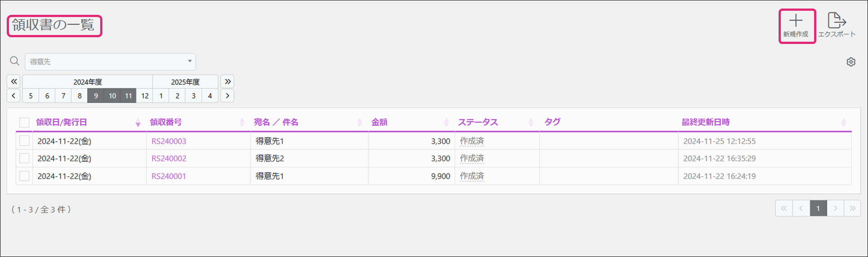The width and height of the screenshot is (868, 257).
Task: Sort by 金額 column header
Action: point(380,122)
